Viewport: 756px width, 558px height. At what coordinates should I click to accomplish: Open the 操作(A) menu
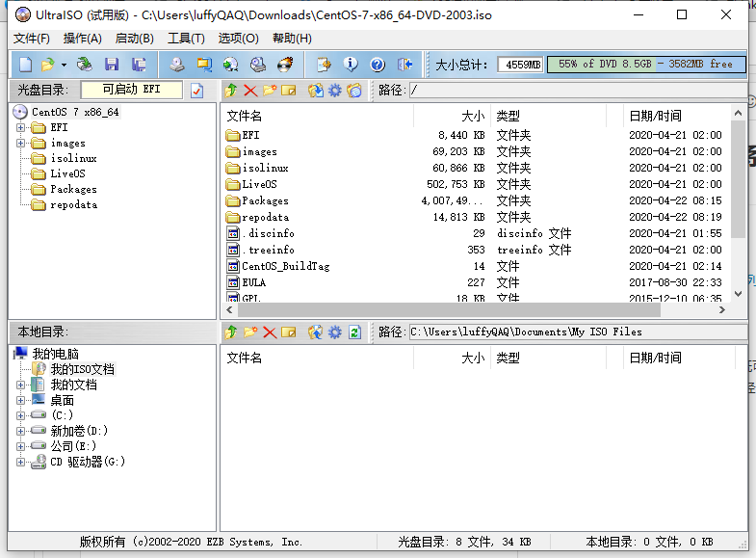click(x=83, y=39)
